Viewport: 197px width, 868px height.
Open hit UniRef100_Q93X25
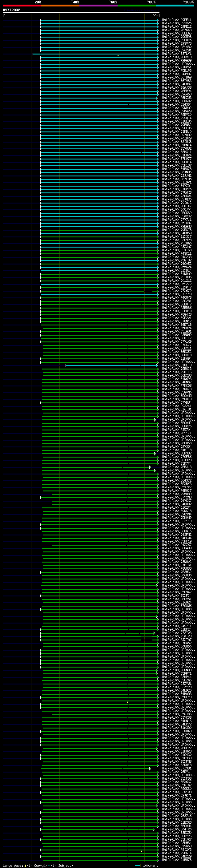click(176, 23)
